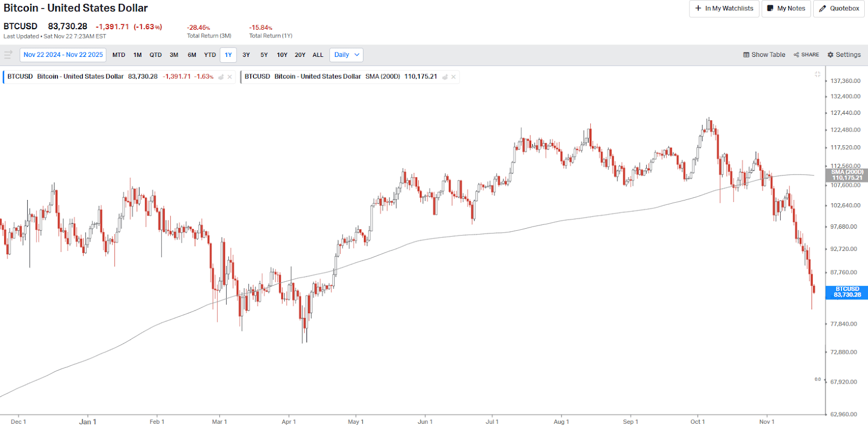Remove the BTCUSD price series from chart

pyautogui.click(x=230, y=77)
